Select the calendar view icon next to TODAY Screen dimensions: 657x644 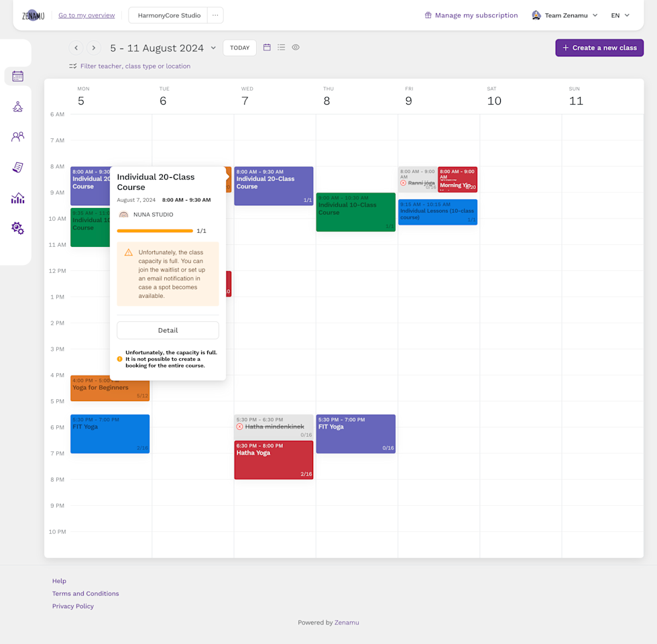click(x=267, y=48)
